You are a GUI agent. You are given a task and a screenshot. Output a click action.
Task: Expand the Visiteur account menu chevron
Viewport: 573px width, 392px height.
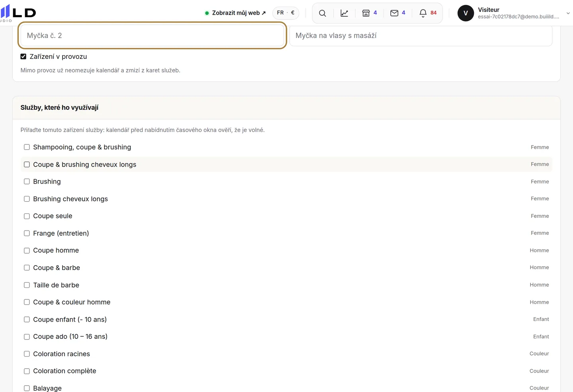coord(568,13)
